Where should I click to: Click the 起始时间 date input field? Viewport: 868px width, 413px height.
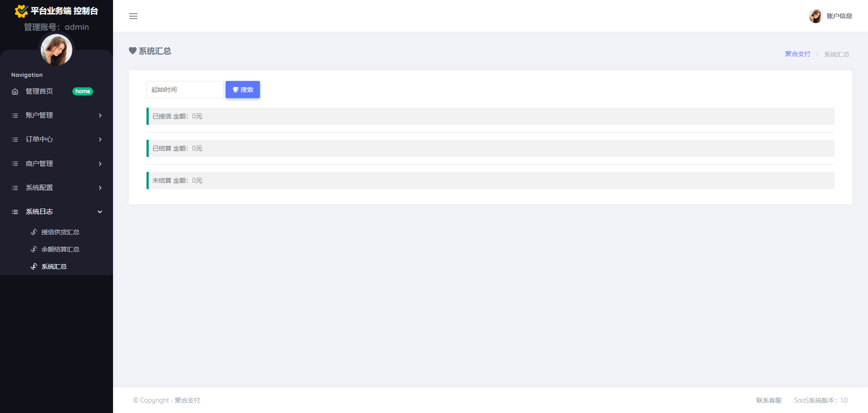click(x=184, y=90)
